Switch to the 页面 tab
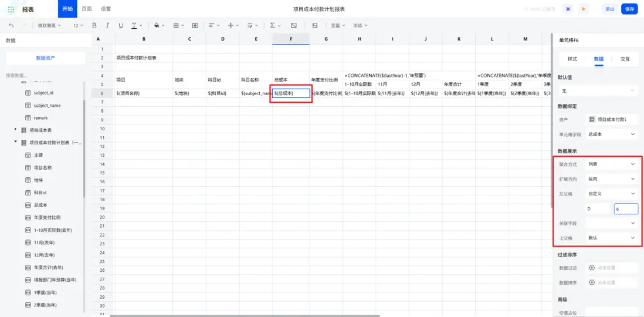 coord(87,9)
